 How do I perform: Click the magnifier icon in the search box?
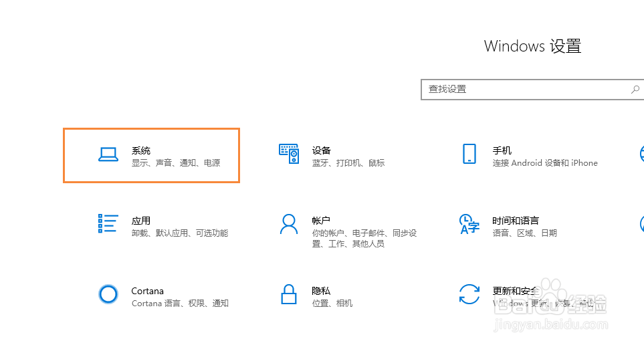(635, 89)
